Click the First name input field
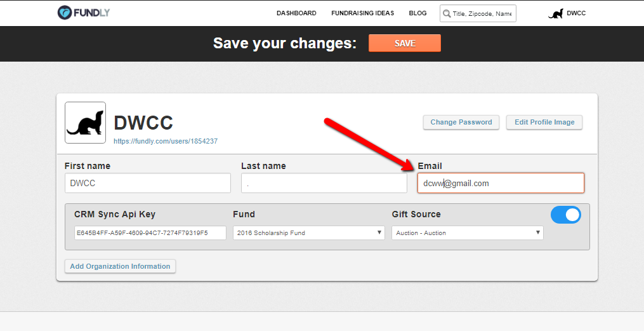 148,183
